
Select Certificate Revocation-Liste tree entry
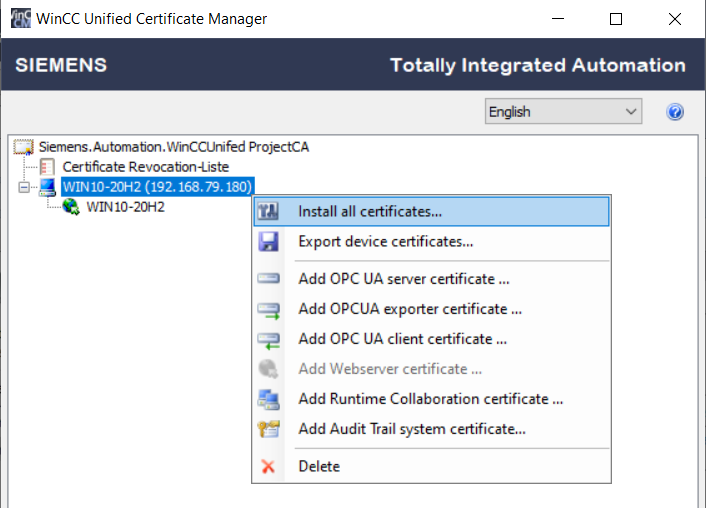(x=145, y=167)
